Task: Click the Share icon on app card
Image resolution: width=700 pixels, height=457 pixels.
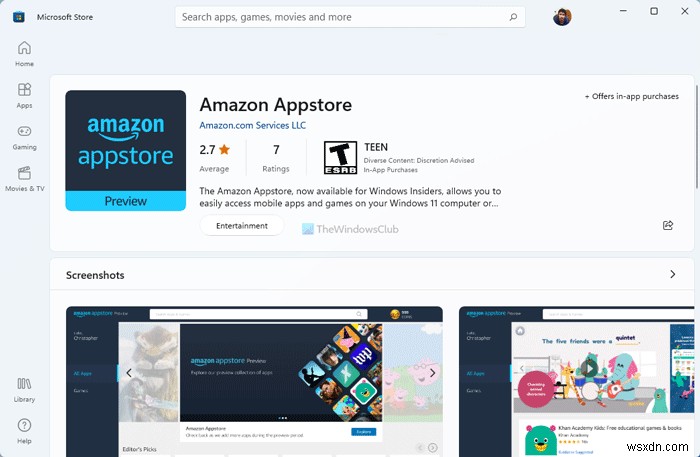Action: (668, 225)
